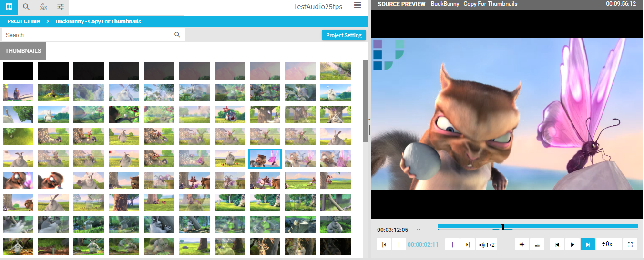Set the mark out point bracket
This screenshot has width=644, height=260.
pos(452,245)
